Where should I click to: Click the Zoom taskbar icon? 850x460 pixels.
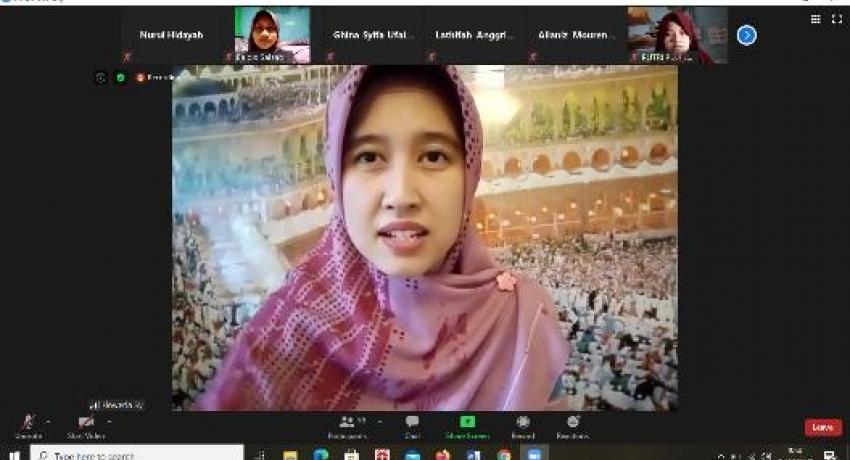(x=534, y=454)
